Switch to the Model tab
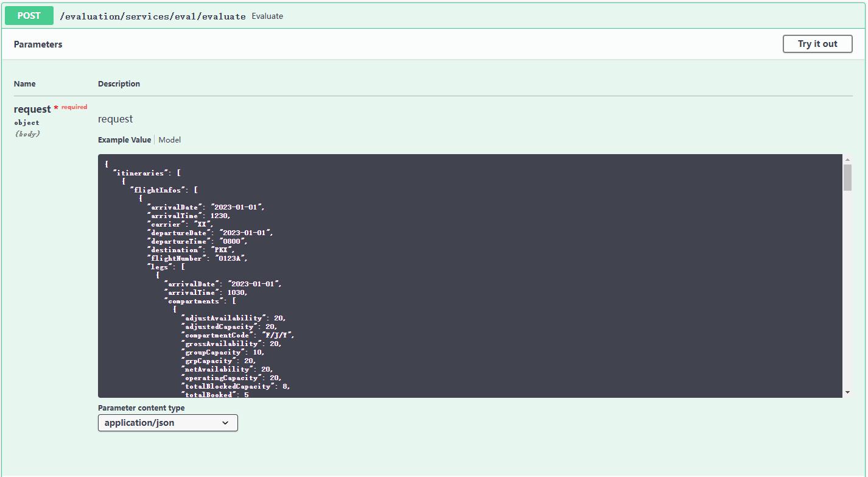The image size is (868, 477). [x=169, y=140]
